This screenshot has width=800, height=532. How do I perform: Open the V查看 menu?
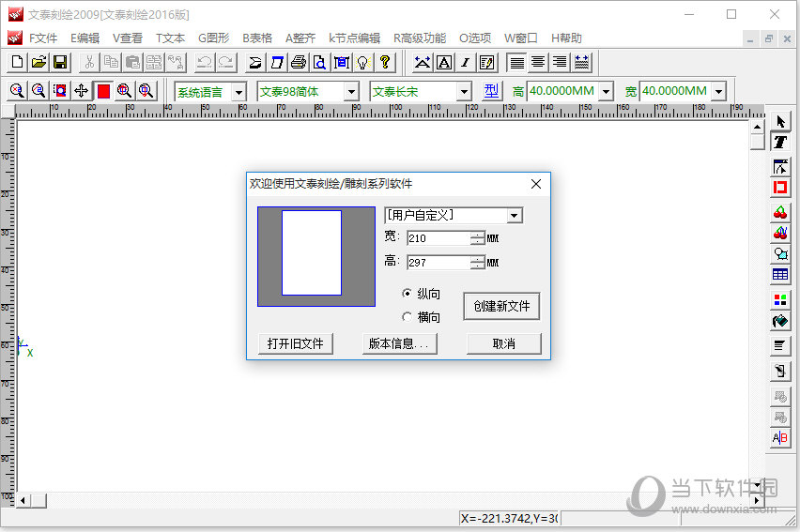pyautogui.click(x=128, y=38)
